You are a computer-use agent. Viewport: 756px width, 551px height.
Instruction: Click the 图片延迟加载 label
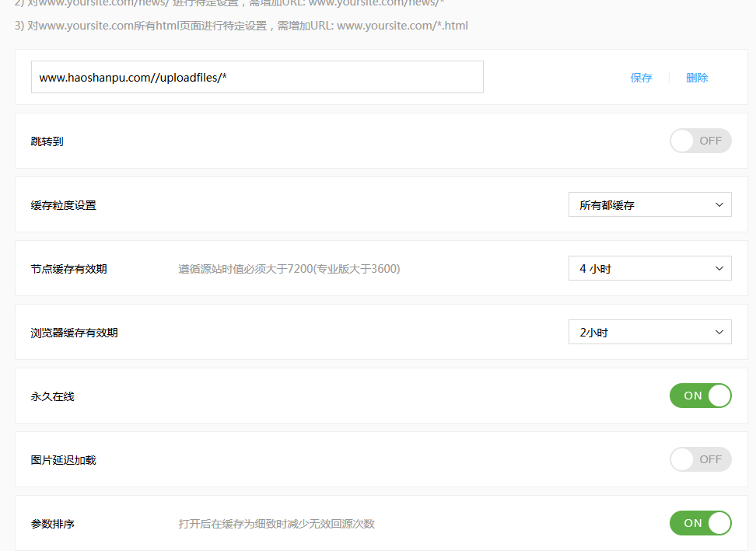point(64,460)
